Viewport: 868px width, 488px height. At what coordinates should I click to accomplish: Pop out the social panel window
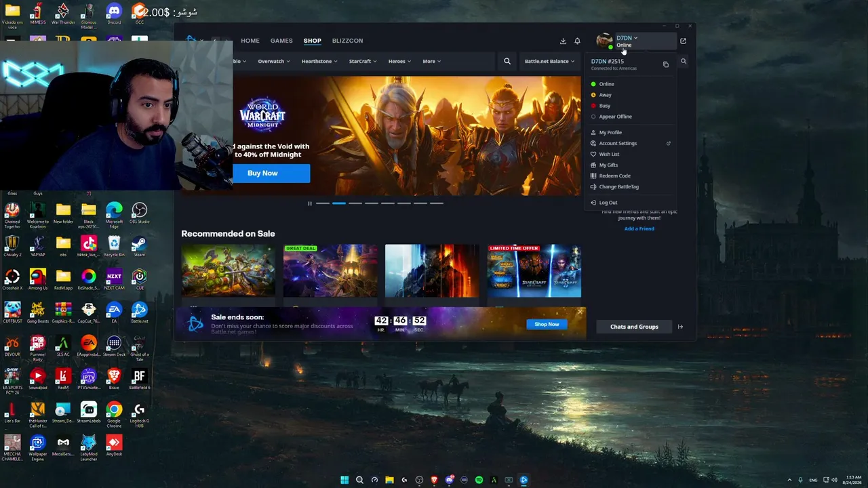click(683, 41)
